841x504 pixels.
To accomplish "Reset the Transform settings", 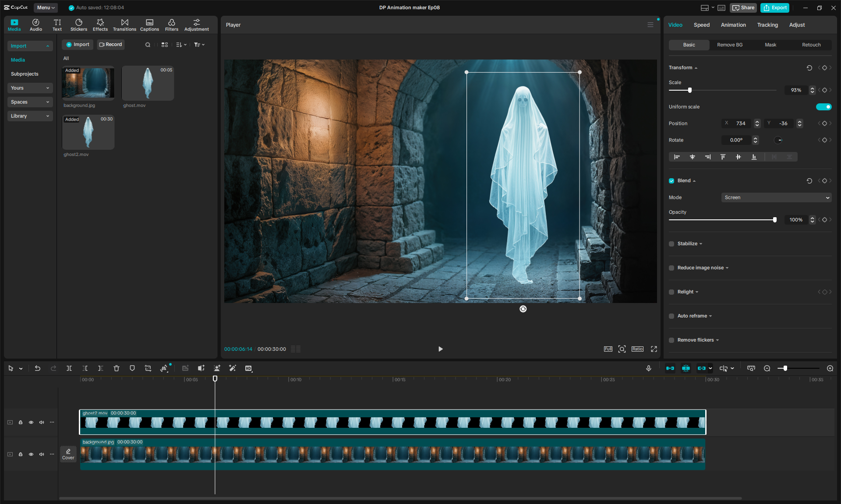I will point(809,68).
